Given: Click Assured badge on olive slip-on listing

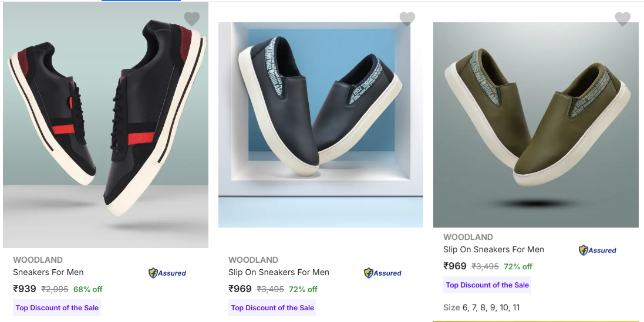Looking at the screenshot, I should click(x=598, y=250).
